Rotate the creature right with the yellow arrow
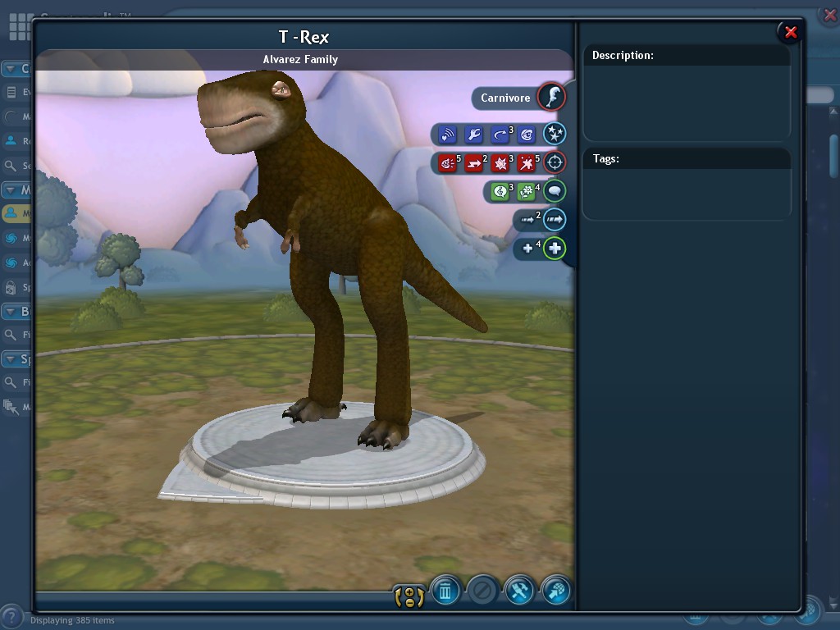The image size is (840, 630). click(421, 597)
